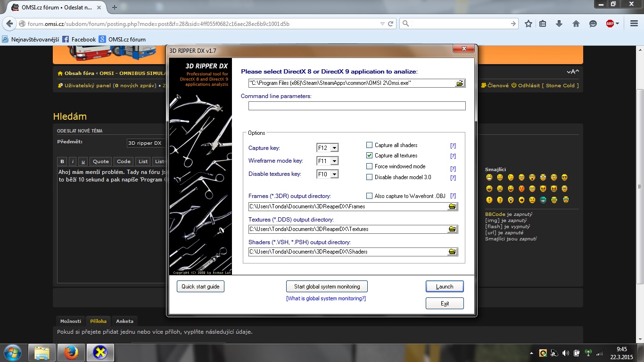Image resolution: width=644 pixels, height=362 pixels.
Task: Click the Adblock Plus icon in toolbar
Action: 610,24
